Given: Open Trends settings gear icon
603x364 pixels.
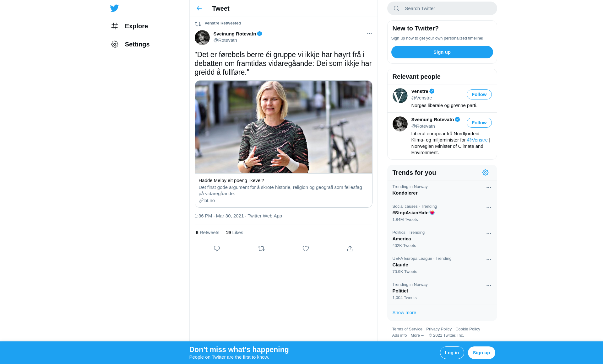Looking at the screenshot, I should pyautogui.click(x=485, y=173).
